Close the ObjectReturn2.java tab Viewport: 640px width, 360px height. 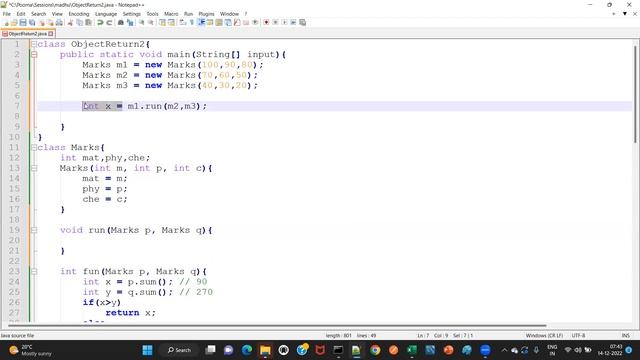(x=51, y=34)
